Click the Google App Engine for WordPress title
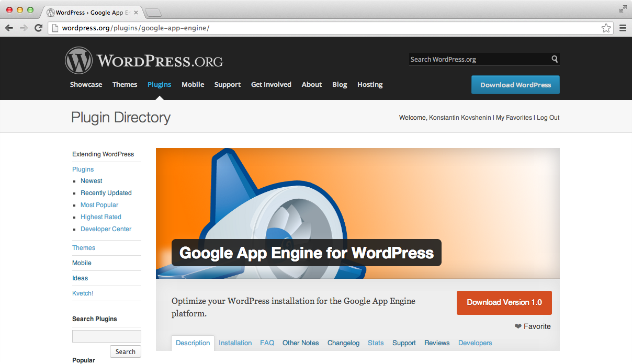Image resolution: width=632 pixels, height=364 pixels. pos(307,253)
